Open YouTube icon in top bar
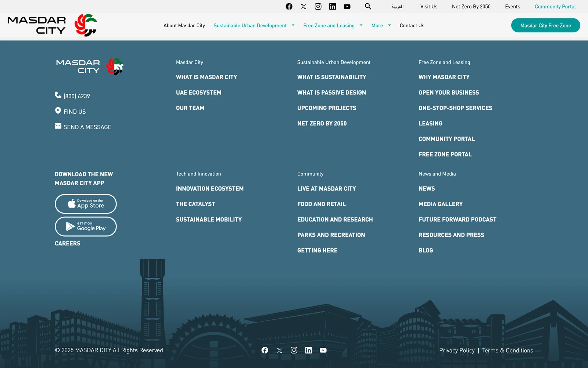Screen dimensions: 588x368 347,7
